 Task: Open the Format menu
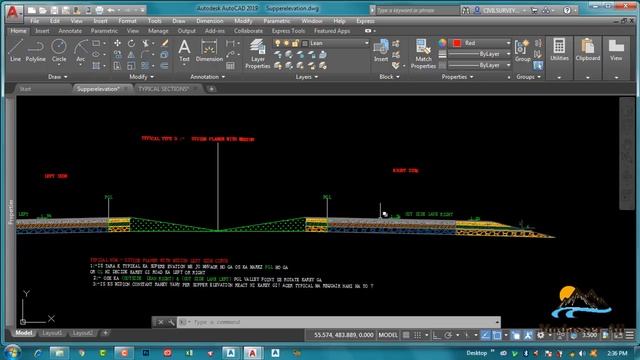click(x=127, y=21)
